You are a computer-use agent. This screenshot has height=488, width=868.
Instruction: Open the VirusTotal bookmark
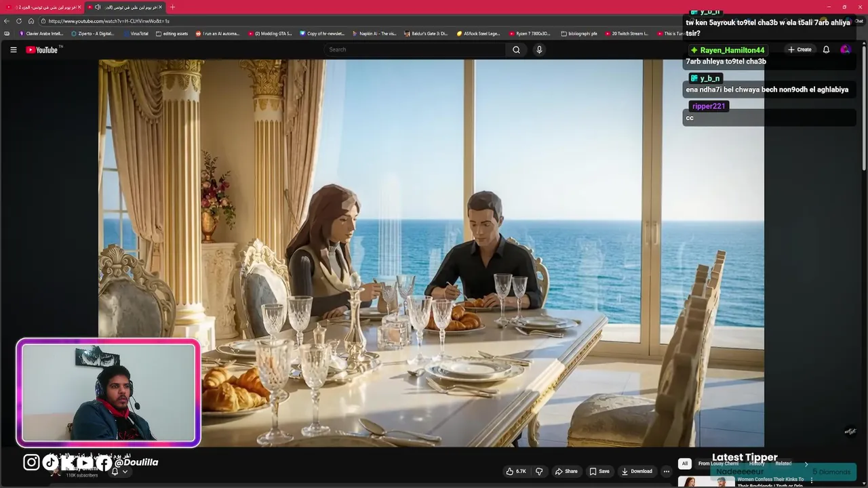point(136,33)
